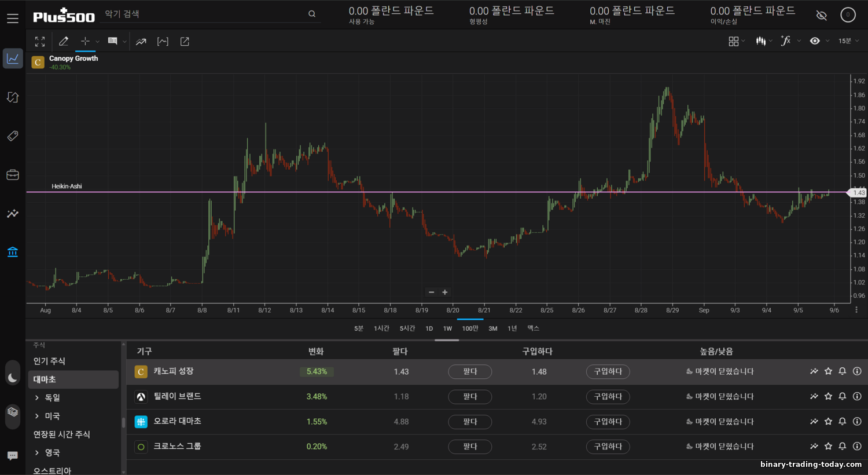Click the fullscreen chart icon
This screenshot has width=868, height=475.
point(40,41)
